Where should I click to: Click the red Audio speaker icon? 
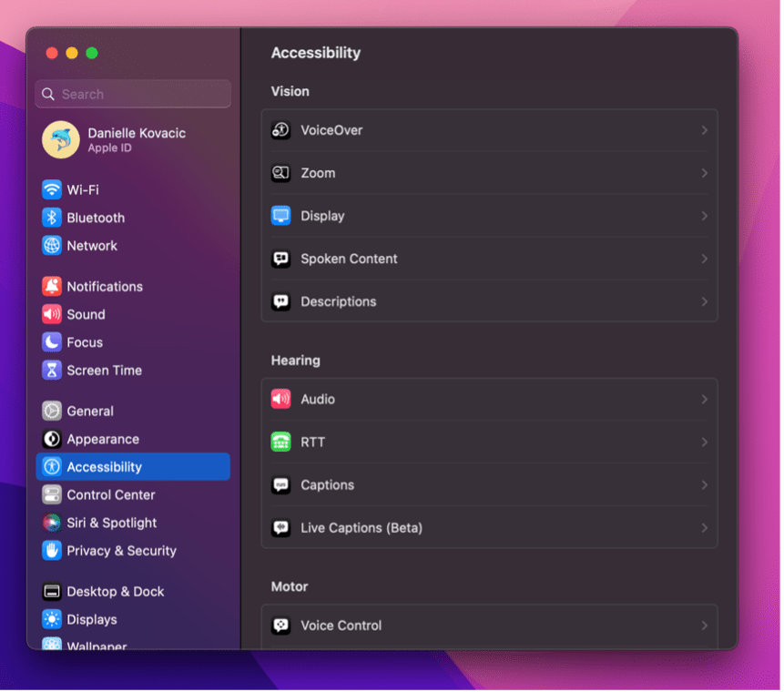(x=280, y=399)
